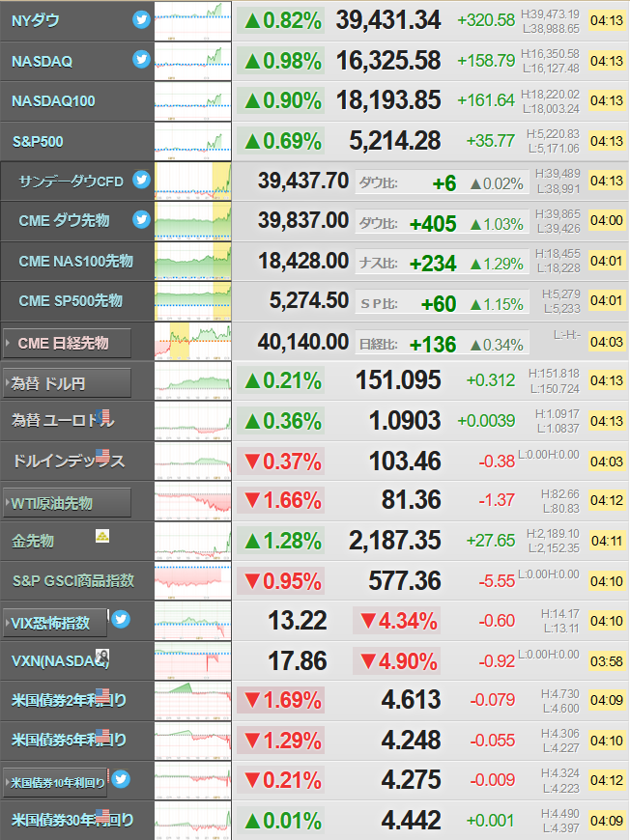Click the ▲0.82% change badge
Screen dimensions: 630x840
pyautogui.click(x=281, y=21)
